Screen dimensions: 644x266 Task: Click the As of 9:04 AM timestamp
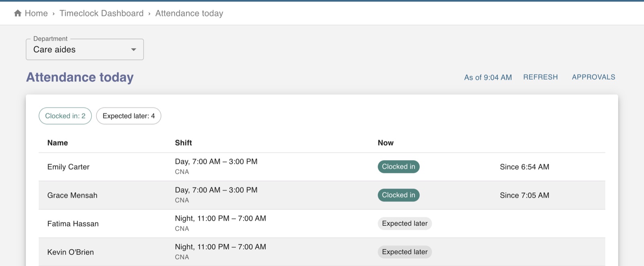(488, 77)
